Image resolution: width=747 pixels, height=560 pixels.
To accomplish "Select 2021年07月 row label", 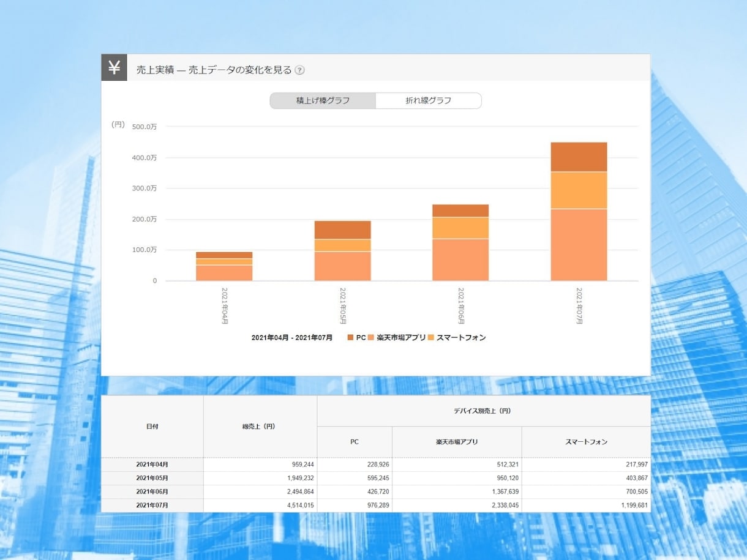I will 152,505.
